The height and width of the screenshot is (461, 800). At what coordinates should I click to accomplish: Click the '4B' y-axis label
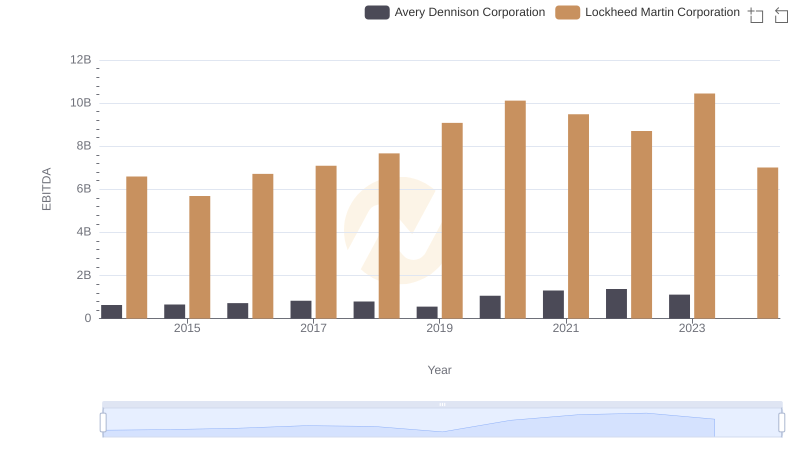(84, 232)
